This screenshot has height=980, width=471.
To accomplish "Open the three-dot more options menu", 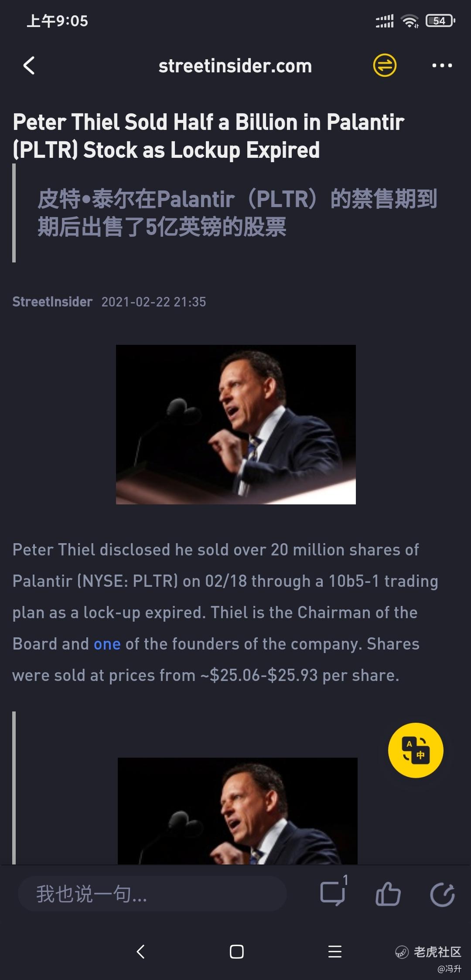I will pyautogui.click(x=442, y=65).
